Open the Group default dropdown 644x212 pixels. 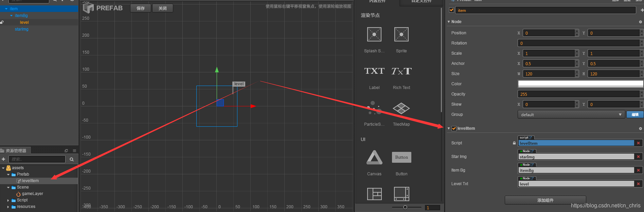click(x=571, y=114)
